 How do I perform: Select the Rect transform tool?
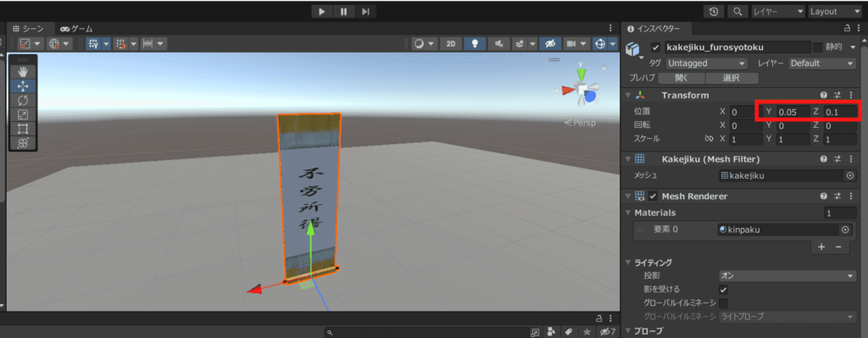[x=23, y=130]
